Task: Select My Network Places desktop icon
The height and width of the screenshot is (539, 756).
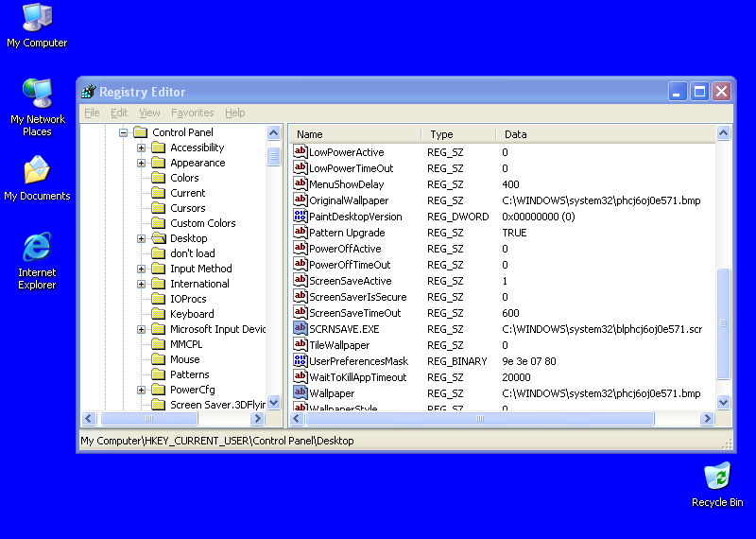Action: [x=37, y=107]
